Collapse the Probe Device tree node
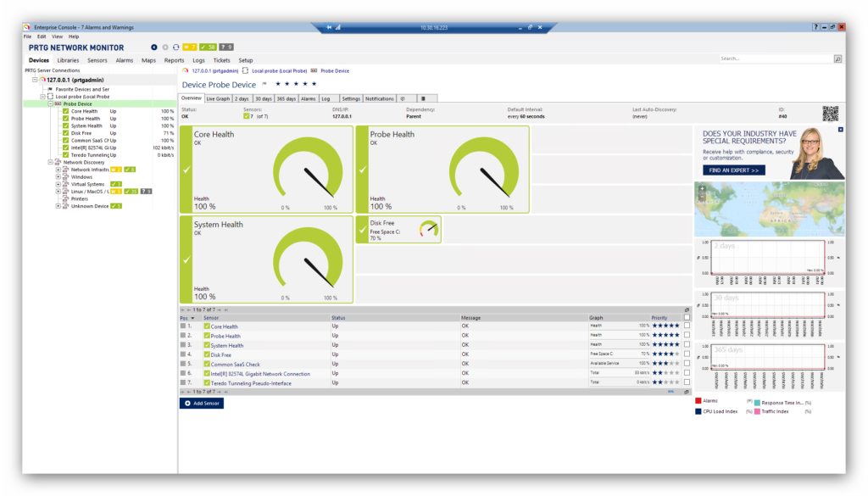This screenshot has width=868, height=496. 50,103
